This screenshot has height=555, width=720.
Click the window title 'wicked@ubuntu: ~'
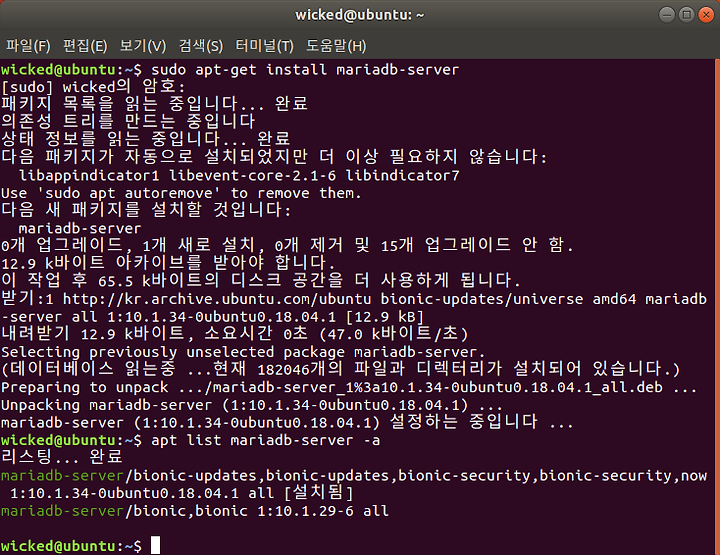360,15
